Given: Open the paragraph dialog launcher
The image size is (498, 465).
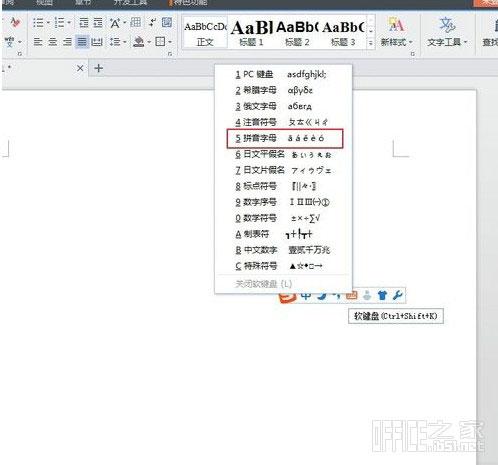Looking at the screenshot, I should click(x=170, y=54).
